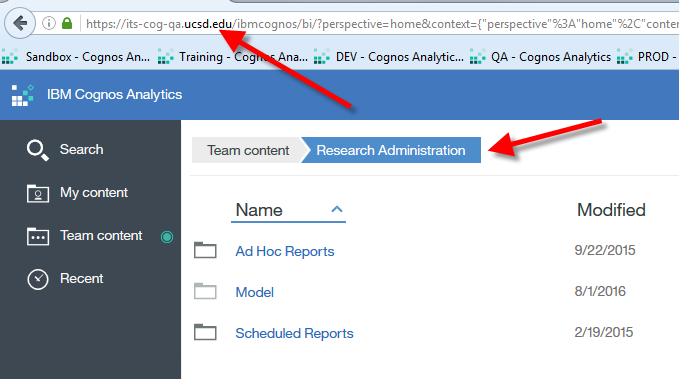Image resolution: width=679 pixels, height=379 pixels.
Task: Open the QA - Cognos Analytics bookmark
Action: (x=550, y=57)
